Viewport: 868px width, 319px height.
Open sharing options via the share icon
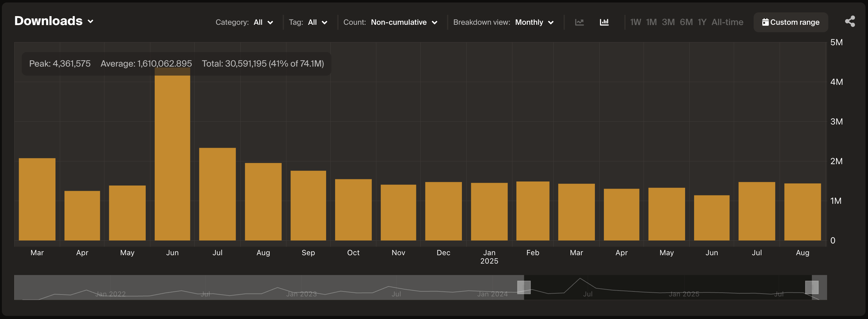pos(850,21)
